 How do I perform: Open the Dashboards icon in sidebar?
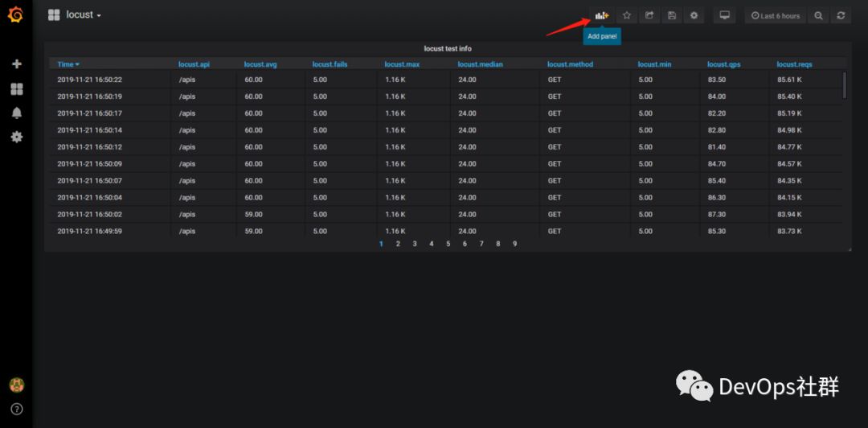pos(17,89)
